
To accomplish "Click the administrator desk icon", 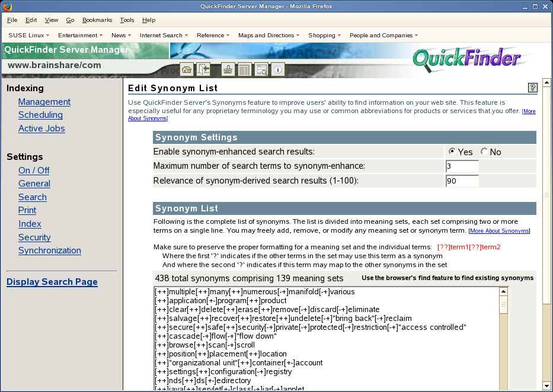I will [228, 69].
